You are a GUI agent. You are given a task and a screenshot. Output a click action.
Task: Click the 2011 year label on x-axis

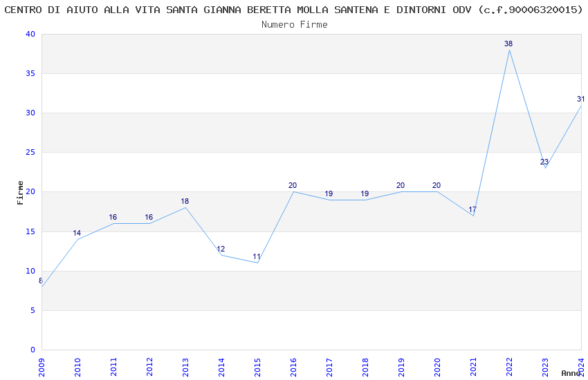(113, 368)
